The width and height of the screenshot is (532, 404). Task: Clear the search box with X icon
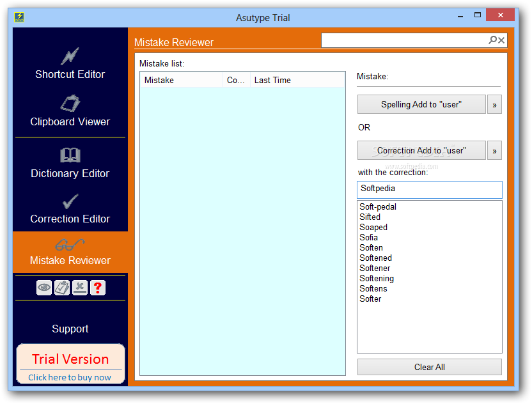coord(501,40)
